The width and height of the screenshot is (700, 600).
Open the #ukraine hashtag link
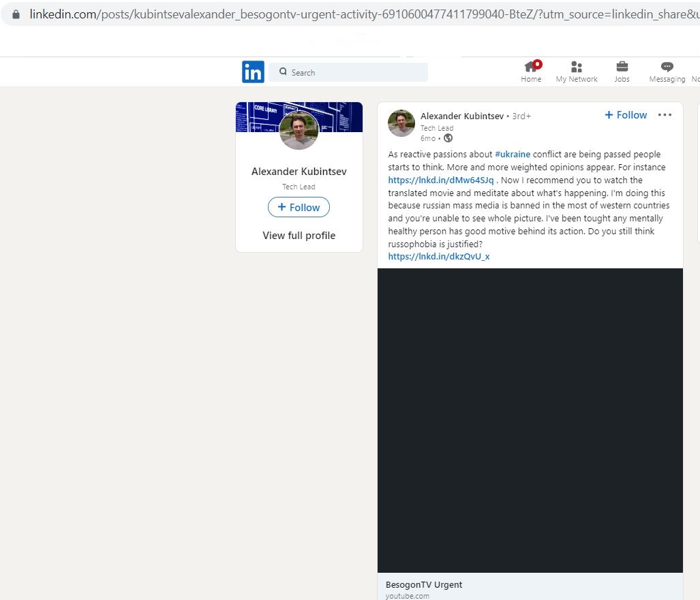[x=513, y=154]
